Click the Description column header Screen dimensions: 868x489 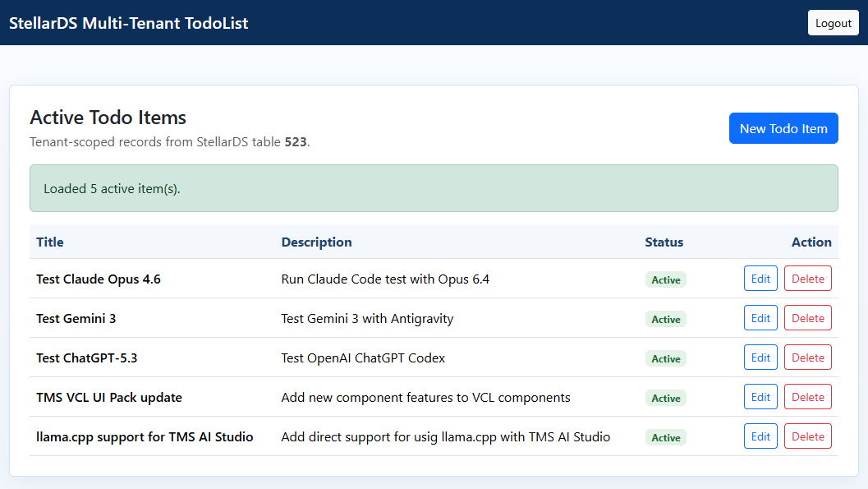tap(316, 242)
